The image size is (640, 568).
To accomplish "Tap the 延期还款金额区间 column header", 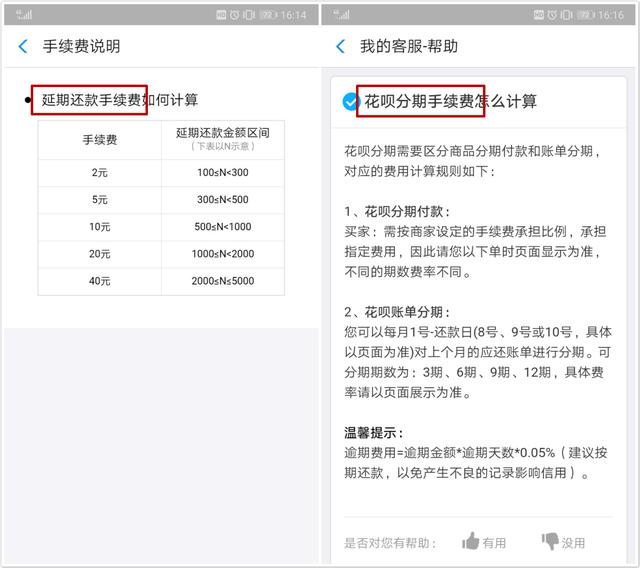I will 223,140.
